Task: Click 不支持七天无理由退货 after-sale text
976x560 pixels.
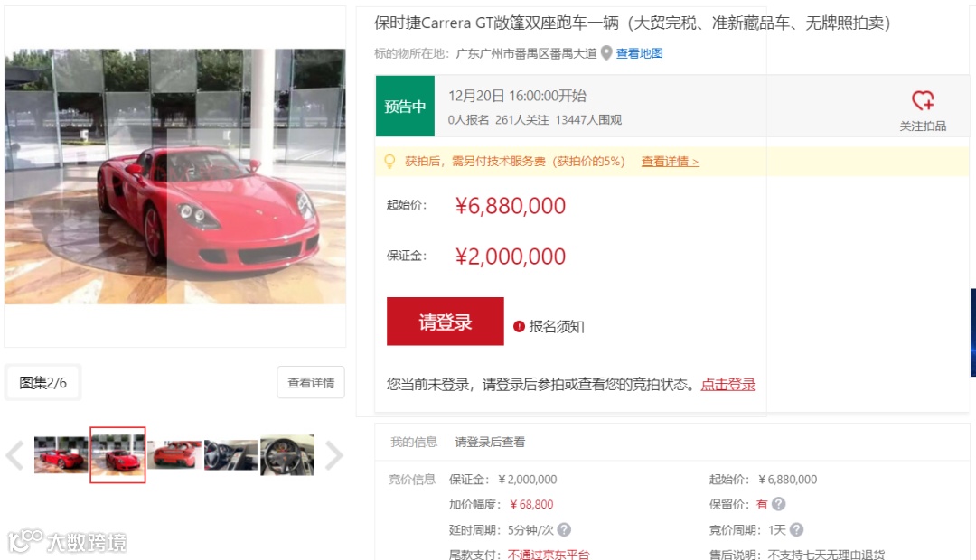Action: tap(826, 554)
